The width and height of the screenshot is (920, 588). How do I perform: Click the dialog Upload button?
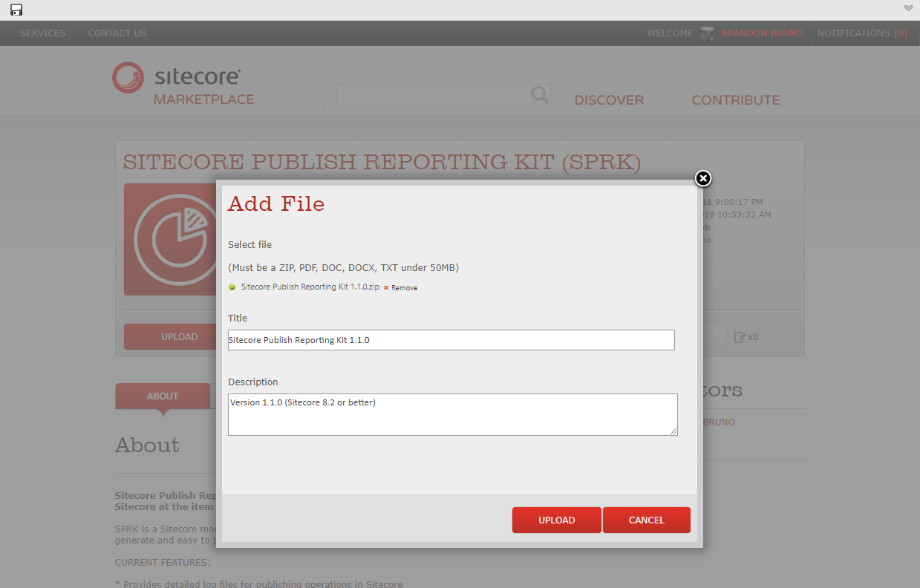tap(557, 520)
